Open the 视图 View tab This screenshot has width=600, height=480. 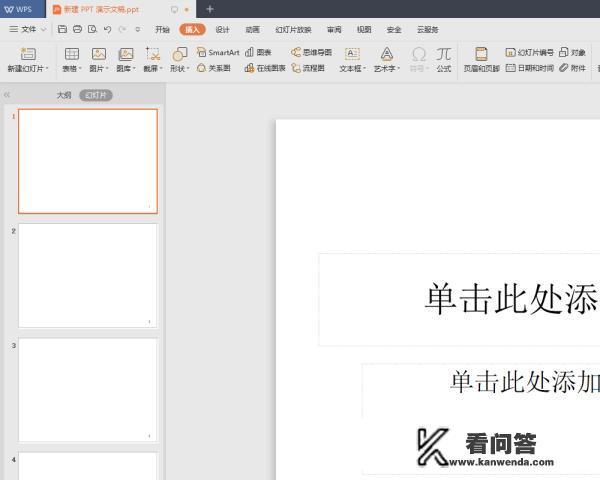tap(364, 29)
